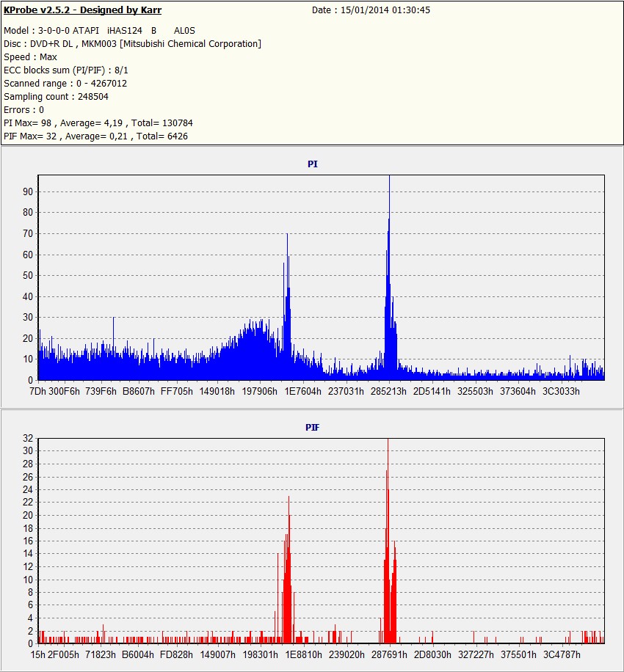Click PIF x-axis label 327227h
Viewport: 624px width, 672px height.
coord(476,655)
